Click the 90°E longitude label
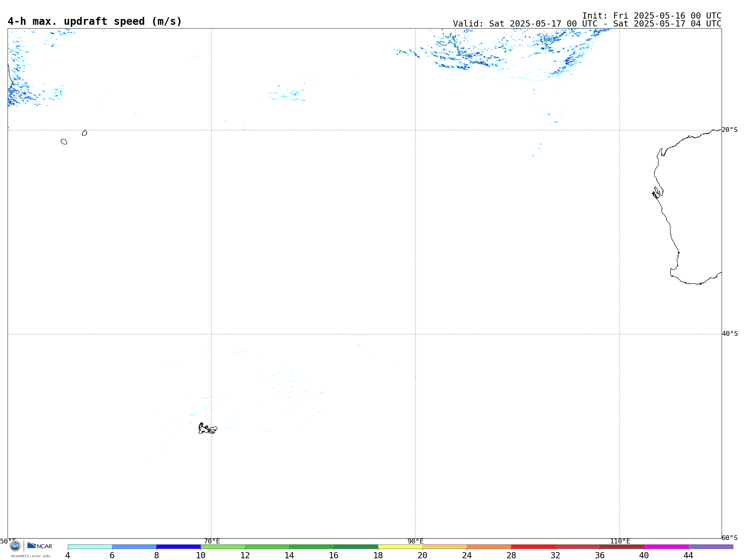 coord(415,541)
